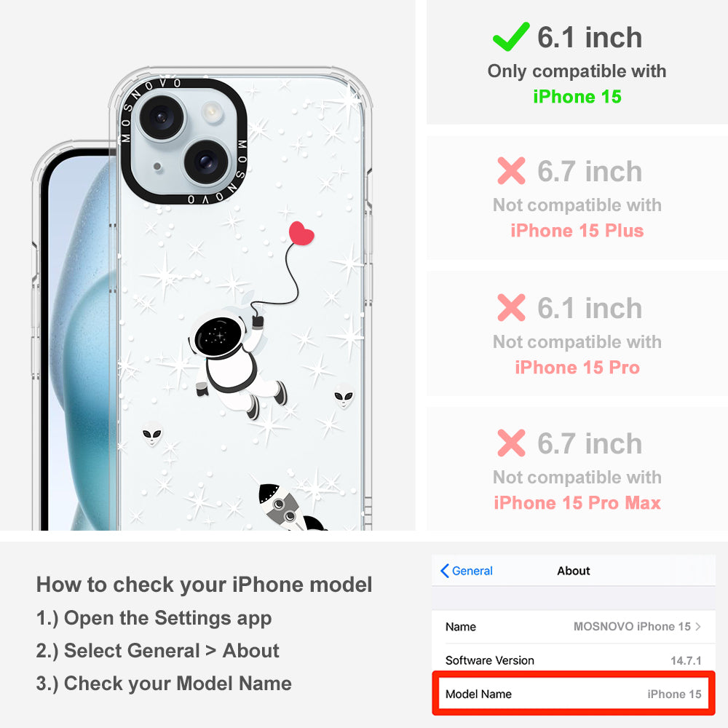Click the alien face right of astronaut
This screenshot has width=728, height=728.
(x=344, y=397)
